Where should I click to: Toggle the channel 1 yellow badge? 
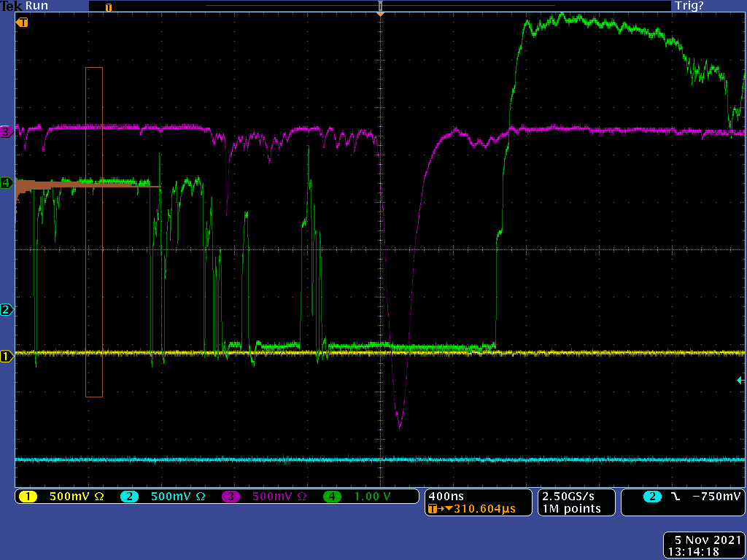pyautogui.click(x=28, y=497)
